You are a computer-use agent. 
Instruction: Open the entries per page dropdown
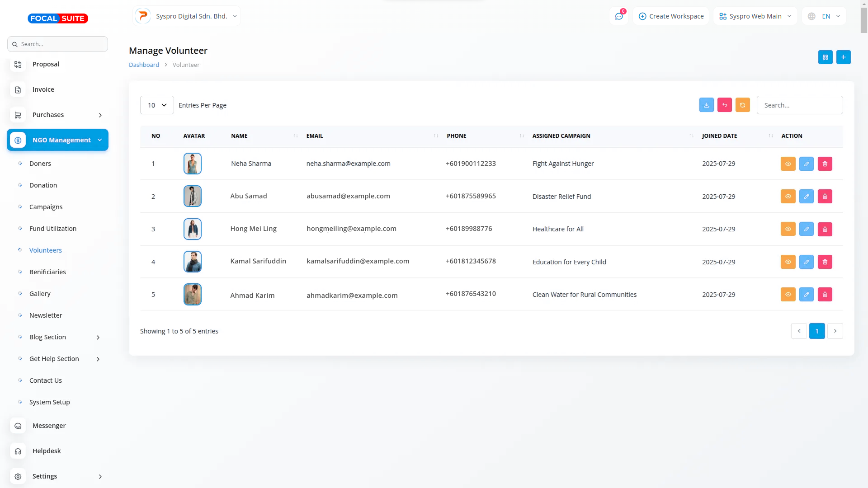(157, 105)
